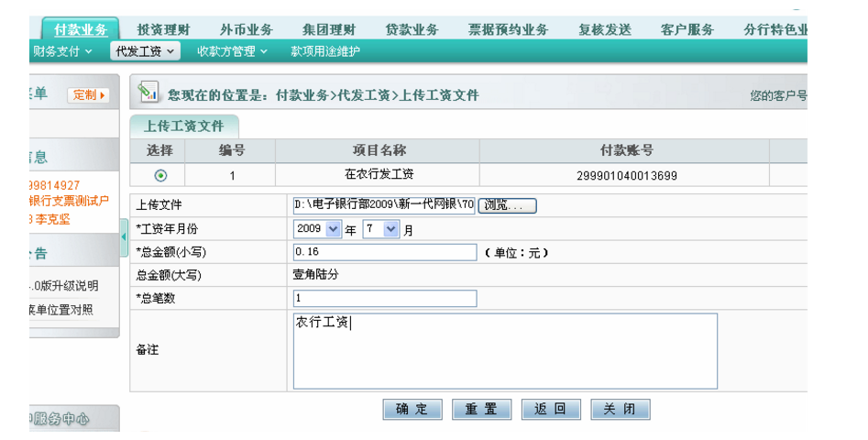Switch to the 贷款业务 tab
868x440 pixels.
click(x=412, y=29)
